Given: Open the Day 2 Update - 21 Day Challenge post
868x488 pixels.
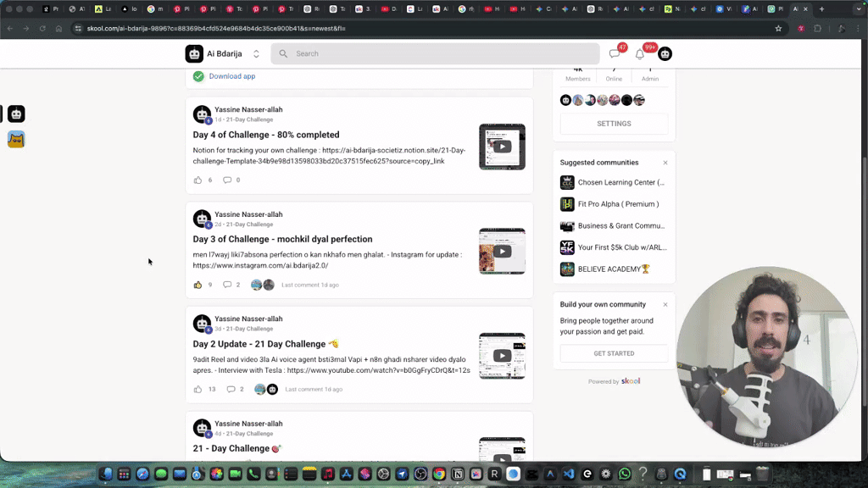Looking at the screenshot, I should [265, 344].
